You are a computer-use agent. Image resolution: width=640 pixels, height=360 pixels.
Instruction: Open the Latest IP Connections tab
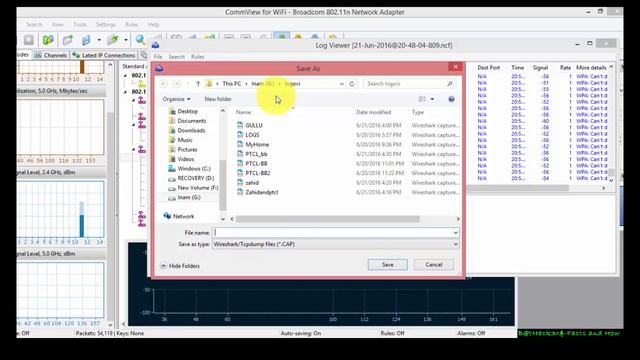tap(103, 55)
